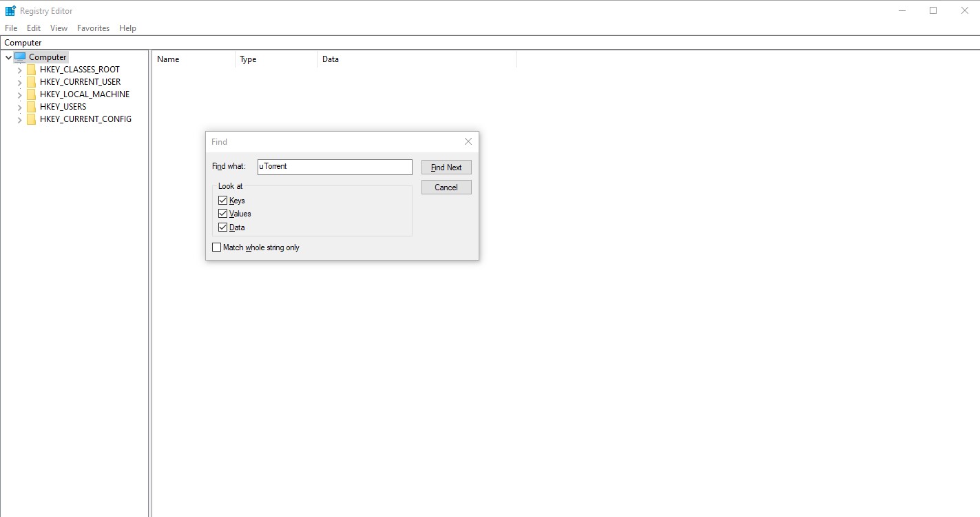
Task: Open the Favorites menu
Action: point(93,28)
